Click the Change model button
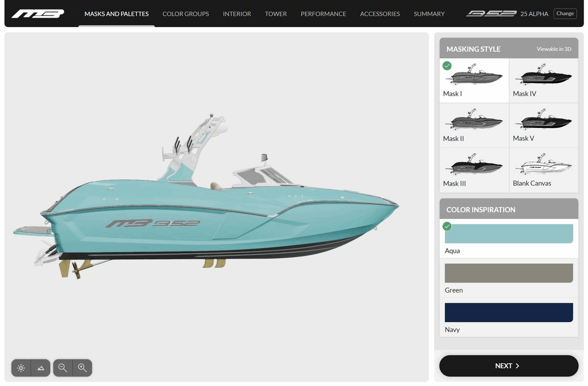Image resolution: width=588 pixels, height=386 pixels. pyautogui.click(x=565, y=14)
